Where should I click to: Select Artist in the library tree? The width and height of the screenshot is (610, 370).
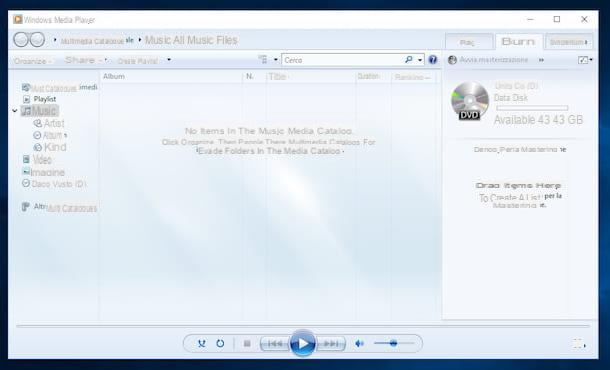pyautogui.click(x=49, y=123)
